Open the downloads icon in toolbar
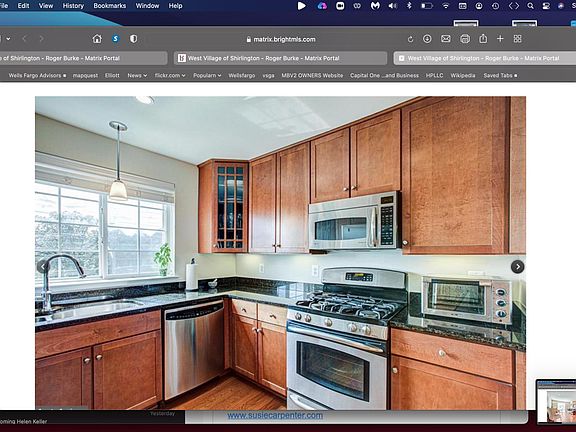The width and height of the screenshot is (576, 432). 427,39
